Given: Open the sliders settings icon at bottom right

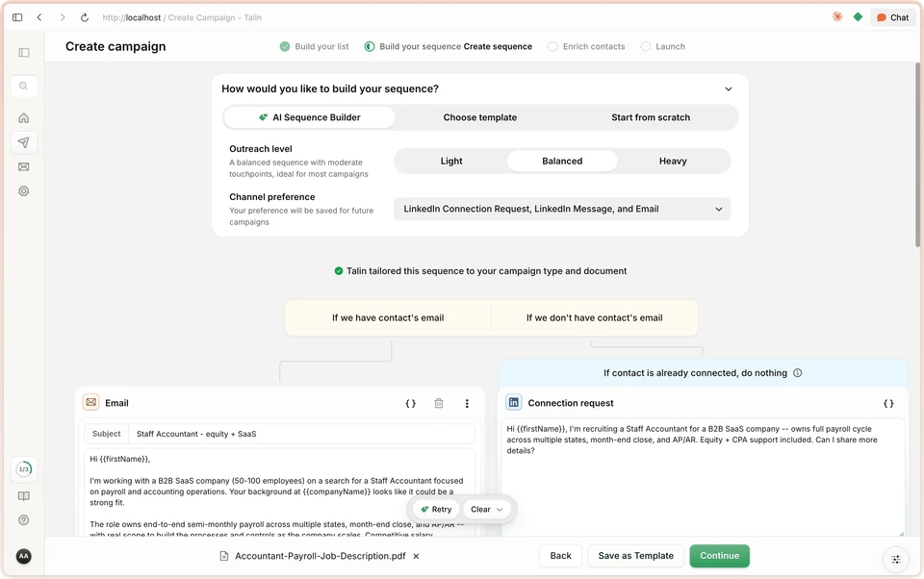Looking at the screenshot, I should pos(896,560).
